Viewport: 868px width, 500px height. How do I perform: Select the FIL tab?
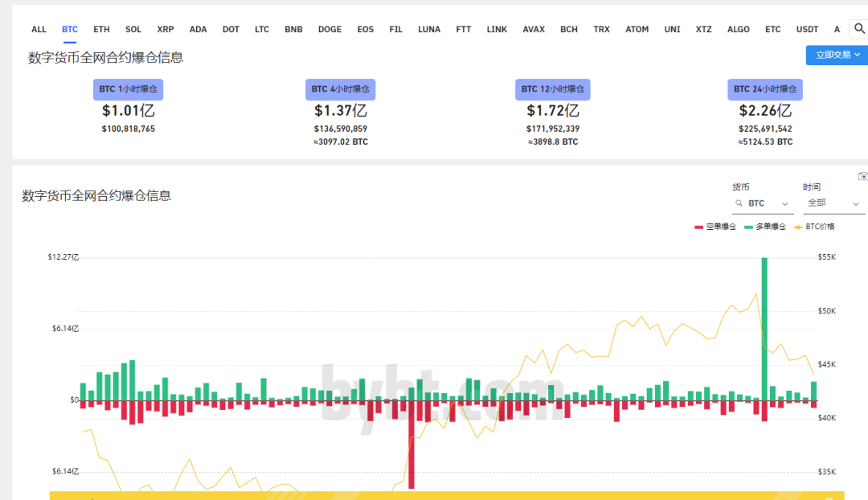tap(395, 30)
